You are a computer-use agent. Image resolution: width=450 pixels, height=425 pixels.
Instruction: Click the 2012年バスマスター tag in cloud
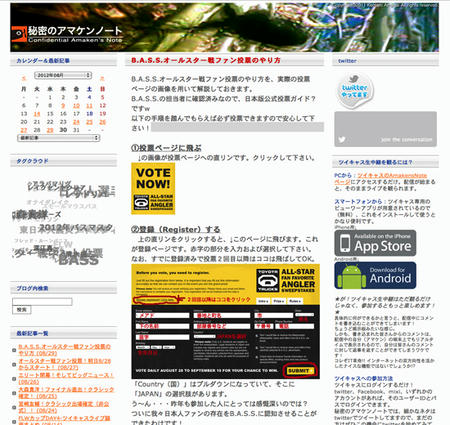point(76,228)
